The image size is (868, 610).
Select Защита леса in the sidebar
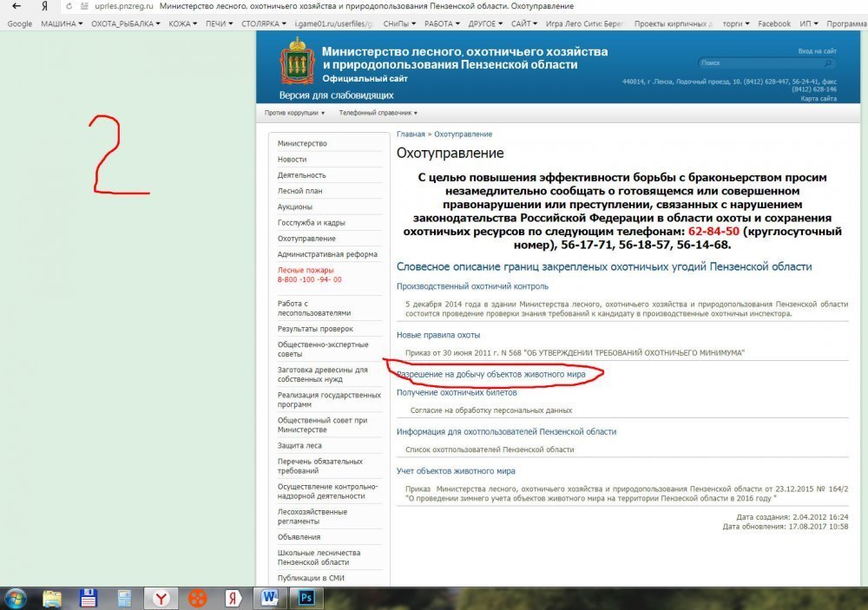tap(299, 445)
